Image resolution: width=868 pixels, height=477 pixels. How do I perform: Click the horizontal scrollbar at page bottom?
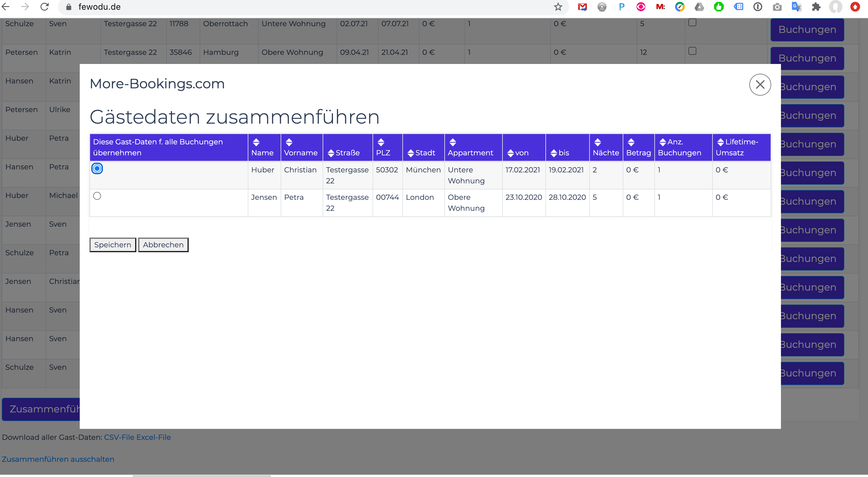[201, 476]
